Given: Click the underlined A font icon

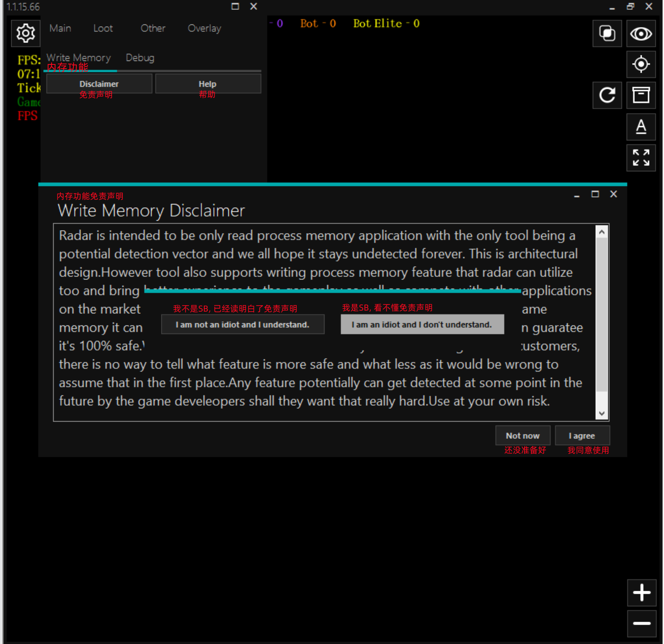Looking at the screenshot, I should point(641,127).
